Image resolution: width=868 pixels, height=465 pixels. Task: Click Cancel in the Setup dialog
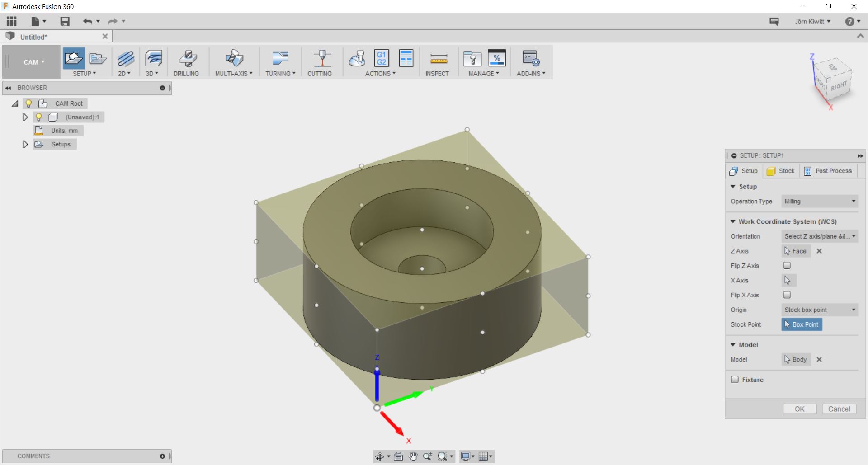click(x=839, y=409)
